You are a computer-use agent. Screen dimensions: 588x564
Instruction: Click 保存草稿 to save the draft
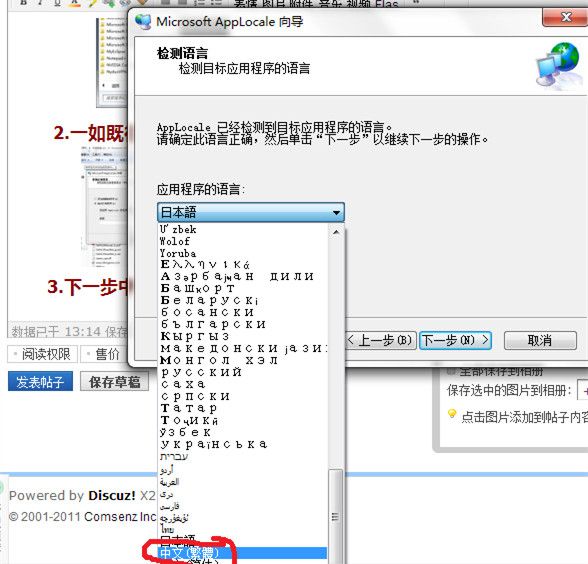point(114,381)
